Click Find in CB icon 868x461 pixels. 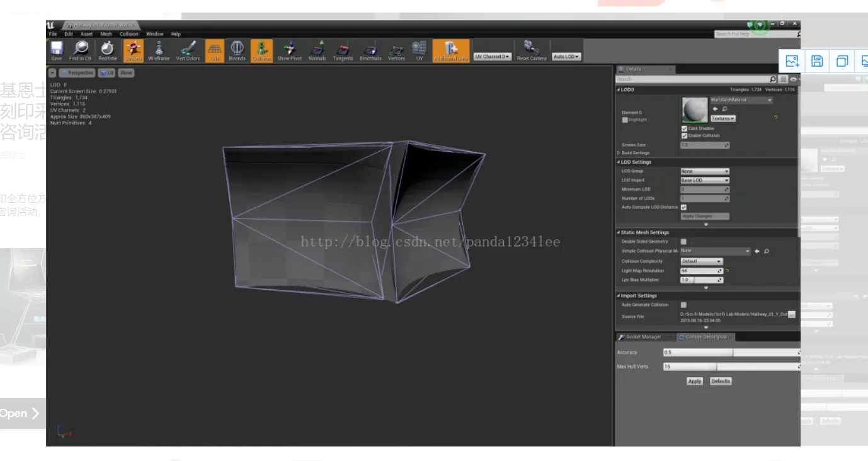[x=80, y=50]
